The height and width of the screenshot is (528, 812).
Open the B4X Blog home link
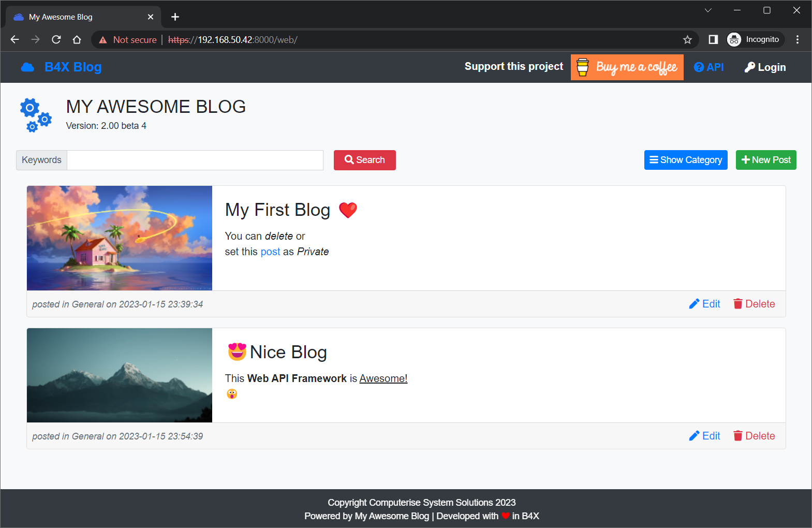click(73, 67)
